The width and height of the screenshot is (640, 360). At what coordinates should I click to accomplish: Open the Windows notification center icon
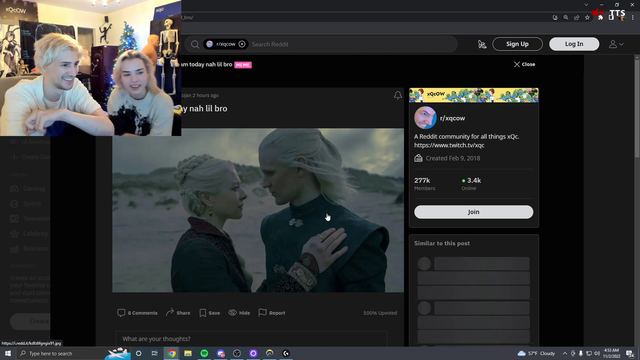point(630,353)
